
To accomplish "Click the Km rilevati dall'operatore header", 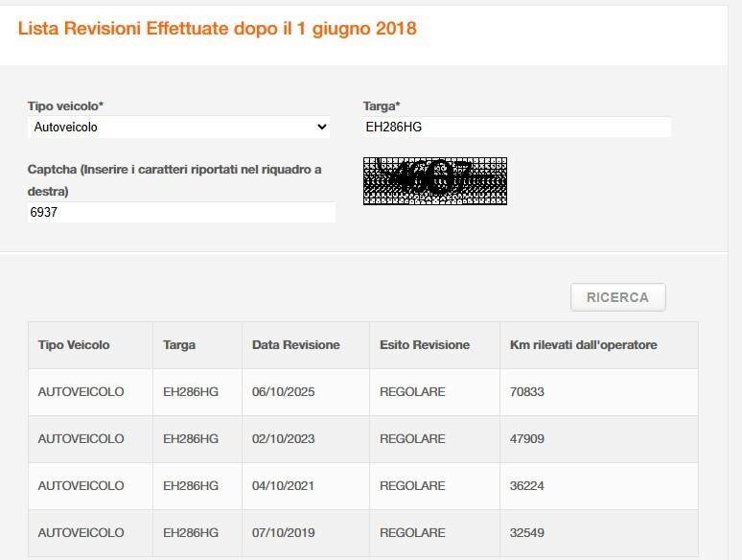I will pos(578,344).
